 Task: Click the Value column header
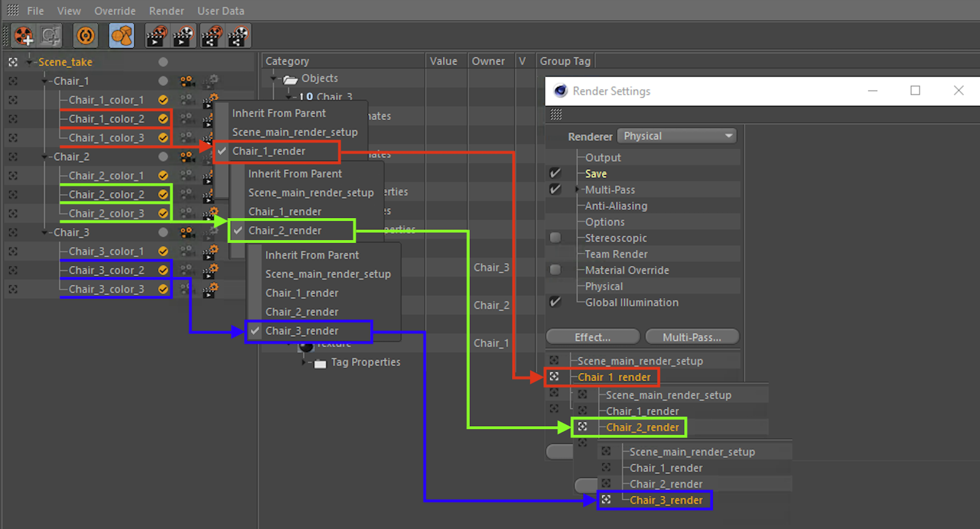tap(446, 61)
